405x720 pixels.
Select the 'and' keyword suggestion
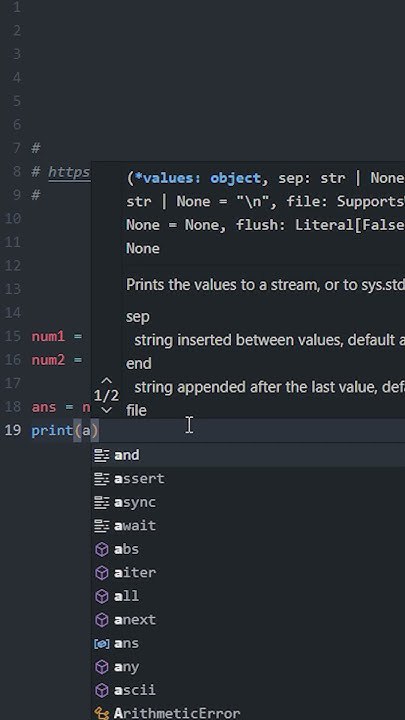(x=248, y=455)
